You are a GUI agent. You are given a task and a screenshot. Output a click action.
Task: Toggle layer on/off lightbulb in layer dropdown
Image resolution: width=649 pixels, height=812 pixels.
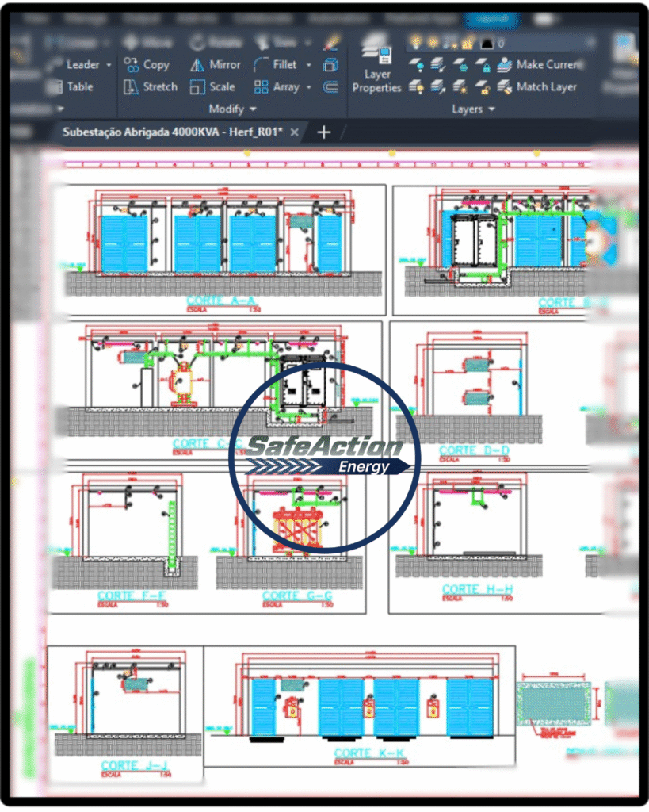point(414,43)
